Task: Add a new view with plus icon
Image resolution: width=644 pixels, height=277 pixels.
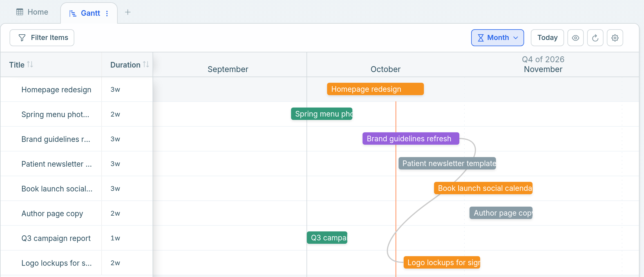Action: [x=128, y=12]
